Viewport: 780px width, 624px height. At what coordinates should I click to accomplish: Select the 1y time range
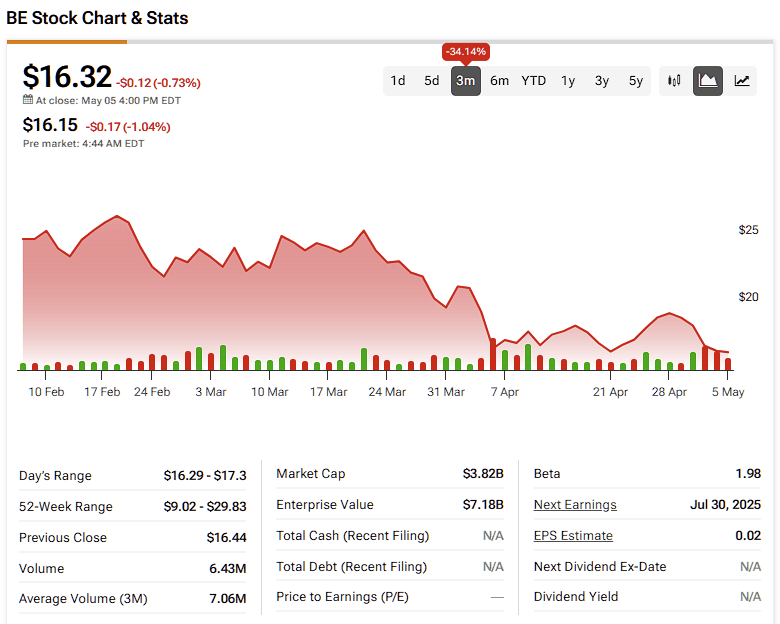point(568,81)
